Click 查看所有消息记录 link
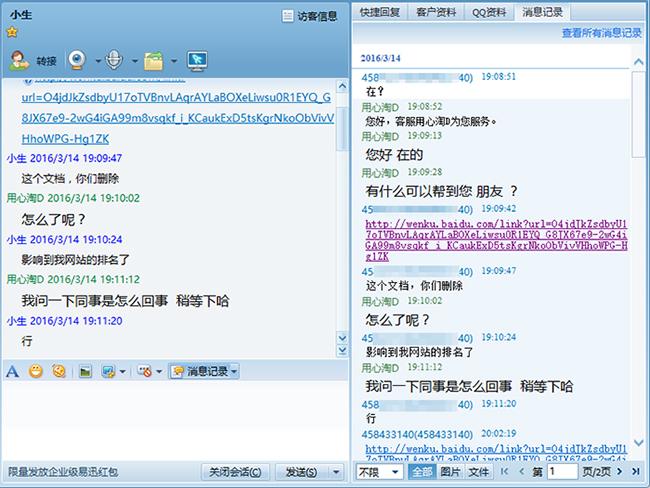The width and height of the screenshot is (650, 488). 601,33
